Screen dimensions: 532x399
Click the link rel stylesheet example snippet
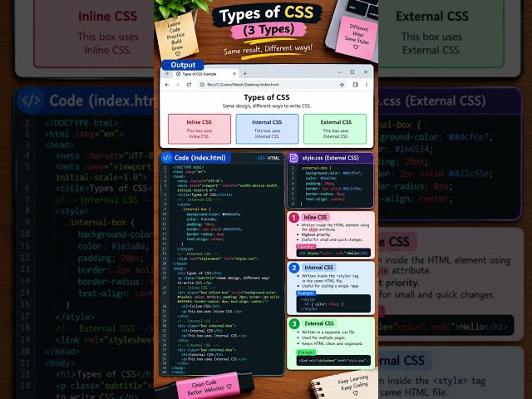tap(333, 360)
